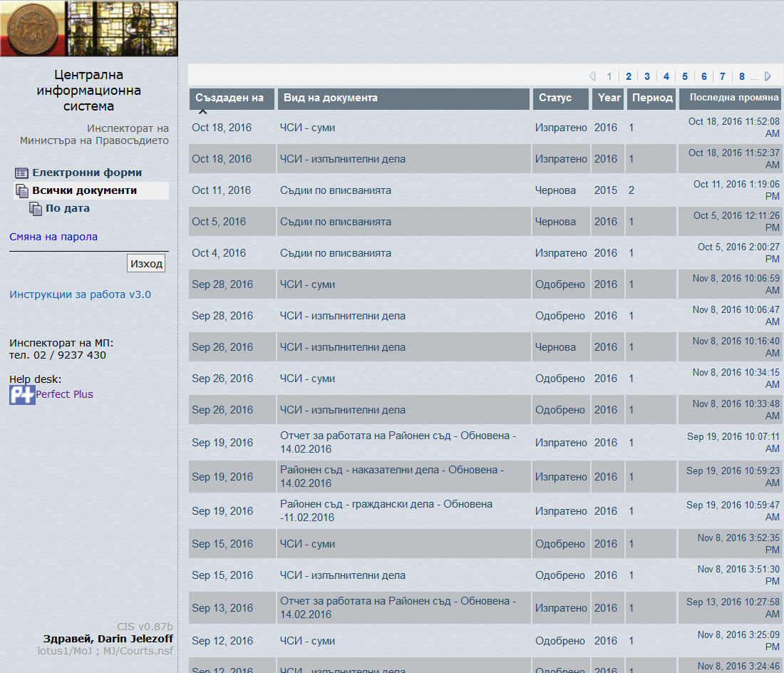Go to page 5 of the list

tap(685, 76)
